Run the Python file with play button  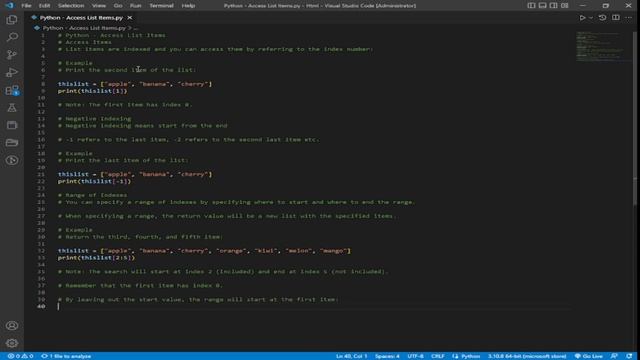tap(582, 18)
